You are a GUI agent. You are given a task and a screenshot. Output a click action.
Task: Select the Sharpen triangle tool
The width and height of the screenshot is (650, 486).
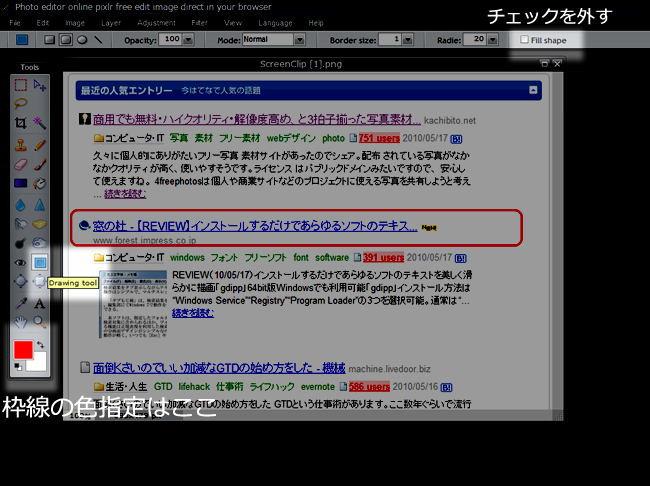pos(40,205)
